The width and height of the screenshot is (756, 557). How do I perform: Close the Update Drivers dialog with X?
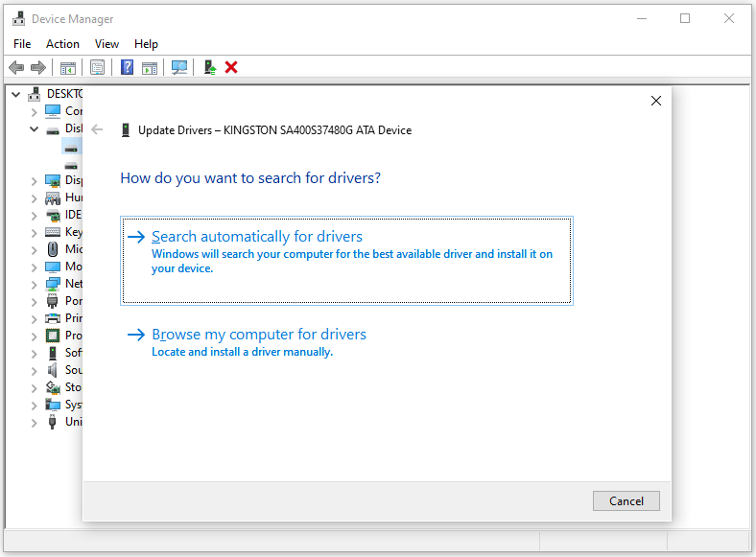click(655, 101)
